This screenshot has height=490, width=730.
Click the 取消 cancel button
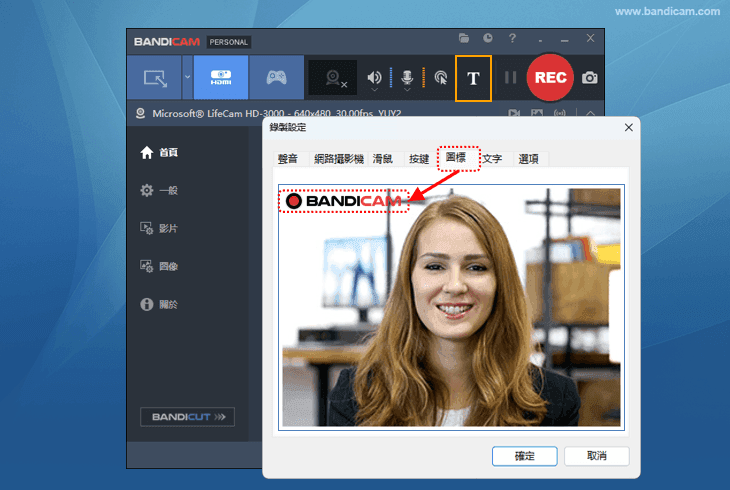(x=597, y=456)
